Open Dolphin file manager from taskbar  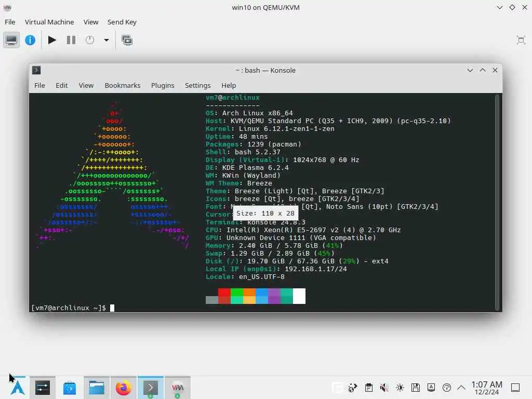(x=97, y=388)
